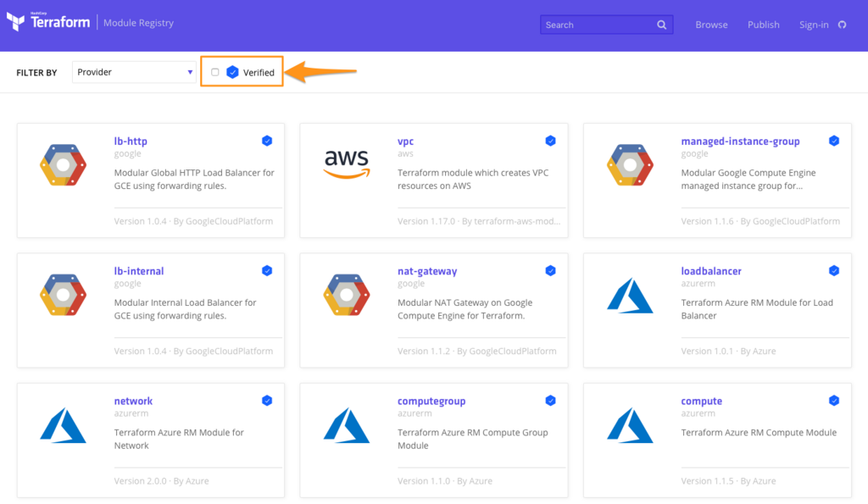Click the Google Cloud logo on lb-http card
868x504 pixels.
point(63,165)
